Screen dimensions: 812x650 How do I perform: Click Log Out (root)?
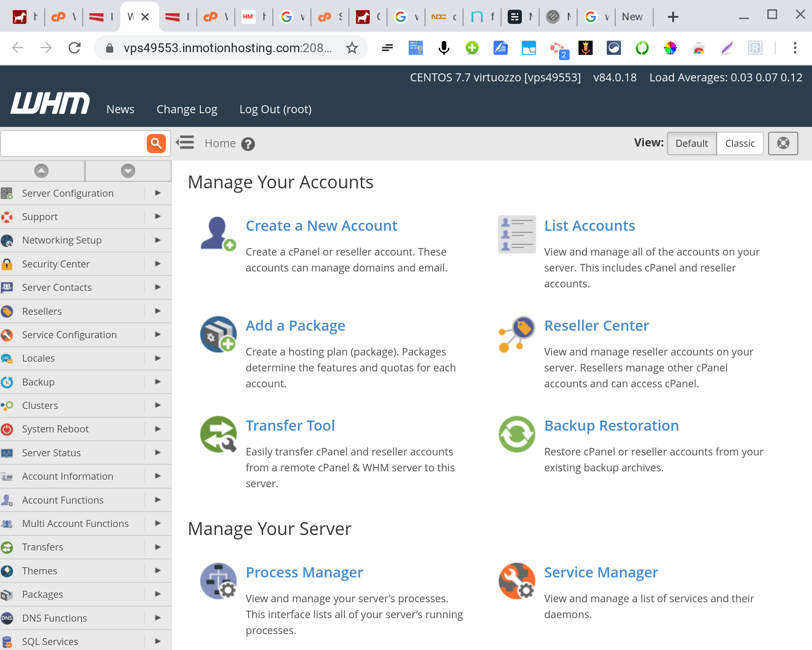pyautogui.click(x=276, y=109)
